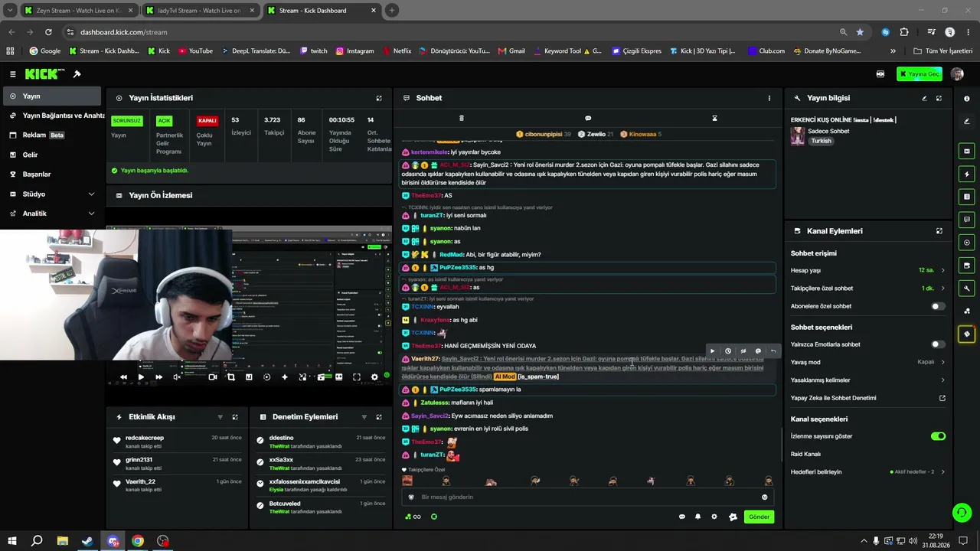Open the Sohbet panel three-dot menu
This screenshot has height=551, width=980.
(769, 98)
